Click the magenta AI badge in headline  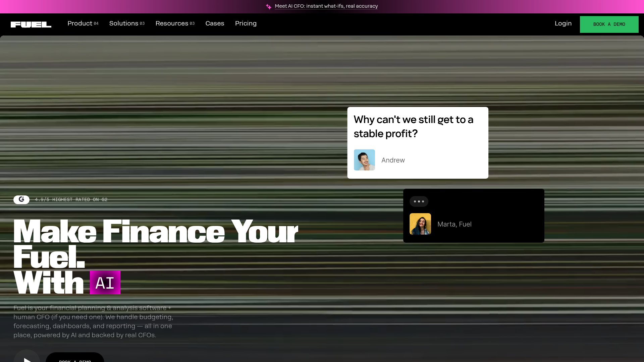tap(105, 283)
